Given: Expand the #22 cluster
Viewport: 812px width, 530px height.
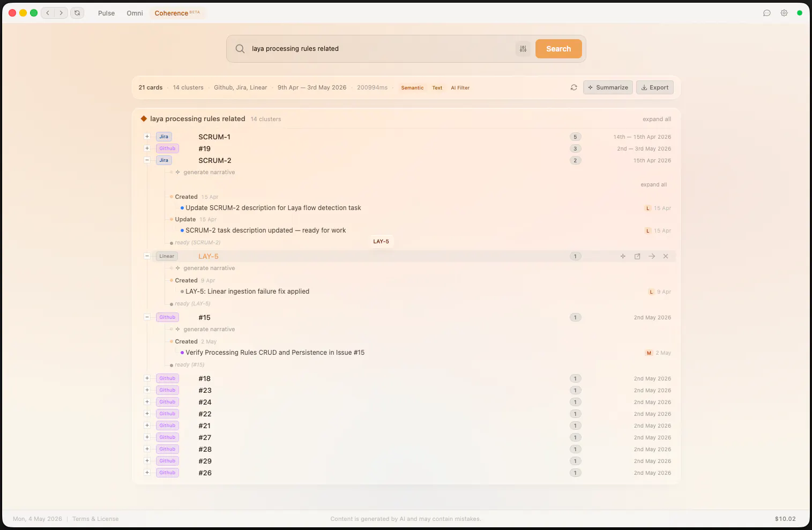Looking at the screenshot, I should [147, 414].
